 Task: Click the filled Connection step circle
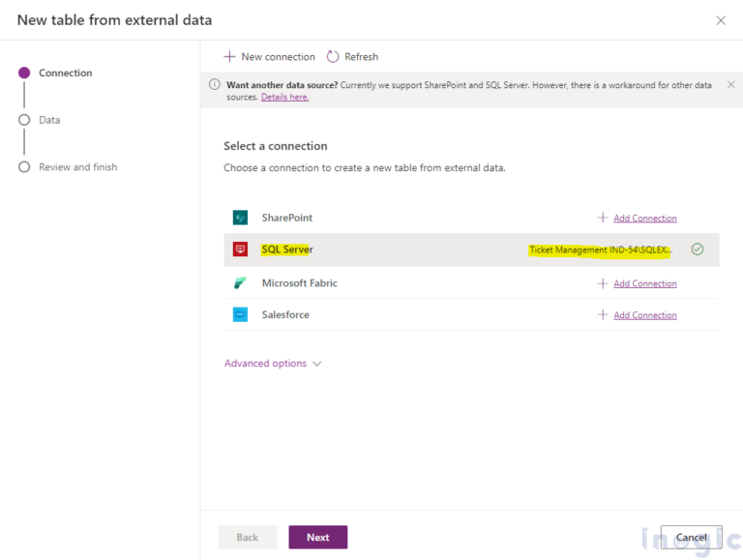[24, 73]
